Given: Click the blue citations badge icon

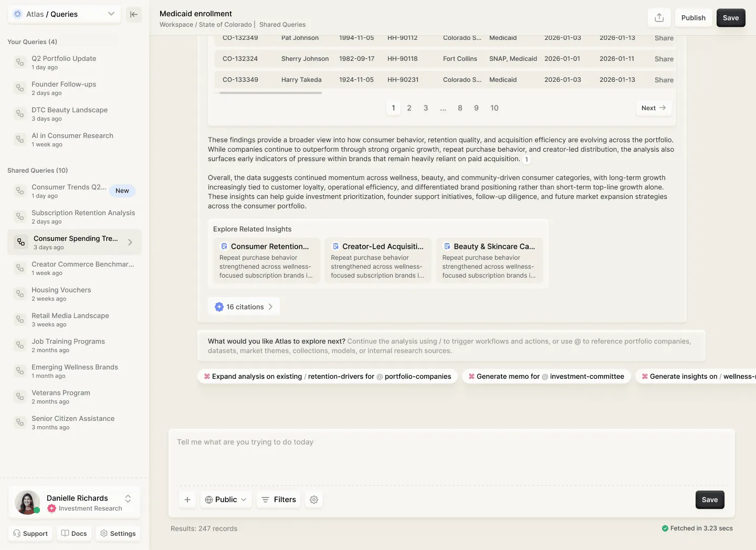Looking at the screenshot, I should pos(219,307).
